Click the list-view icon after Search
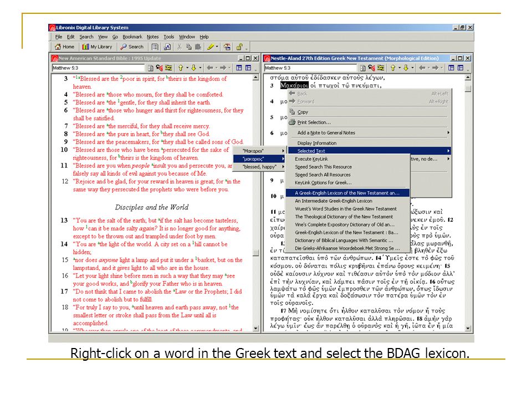This screenshot has width=532, height=399. pyautogui.click(x=155, y=47)
